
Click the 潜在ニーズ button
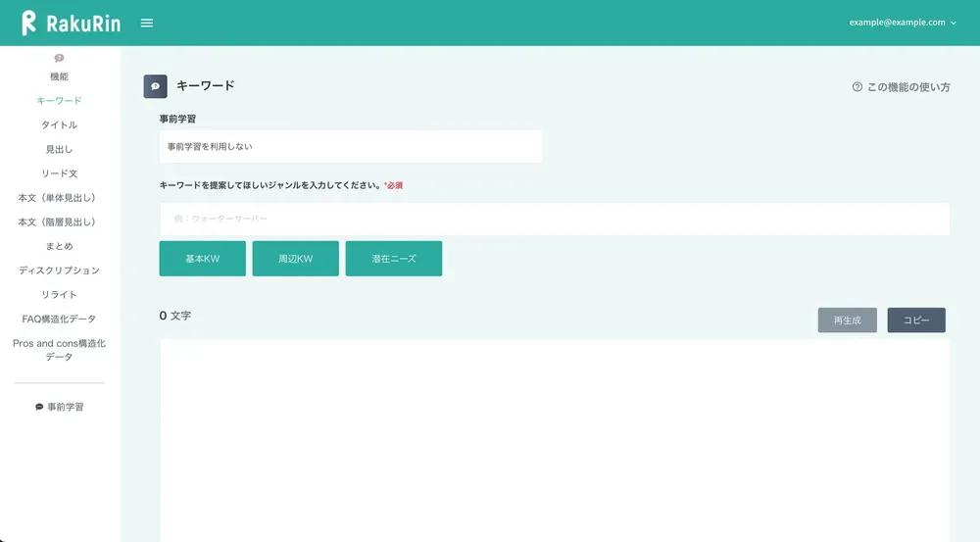[x=393, y=259]
